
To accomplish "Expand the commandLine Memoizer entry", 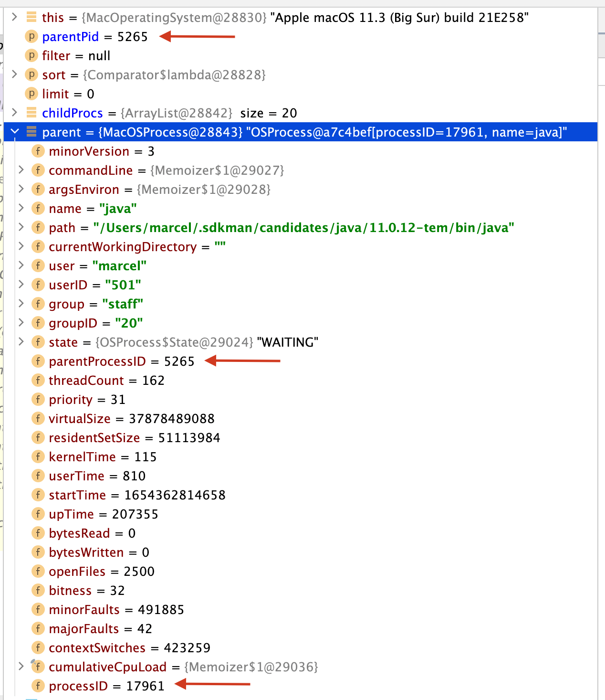I will (21, 170).
